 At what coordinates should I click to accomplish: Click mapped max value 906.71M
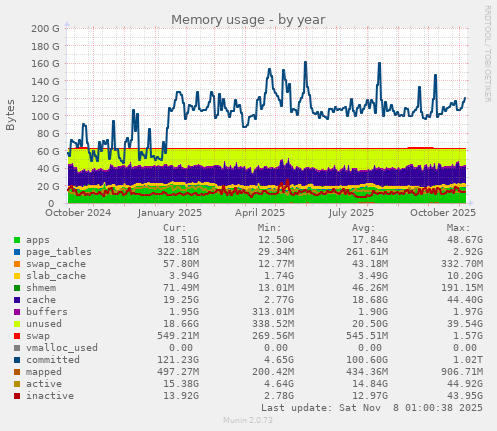(x=462, y=372)
